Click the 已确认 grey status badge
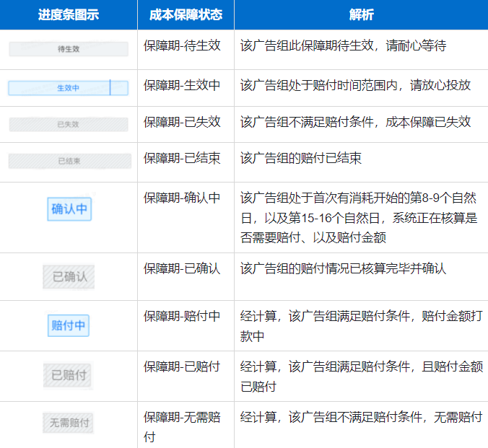Viewport: 488px width, 448px height. pos(69,276)
